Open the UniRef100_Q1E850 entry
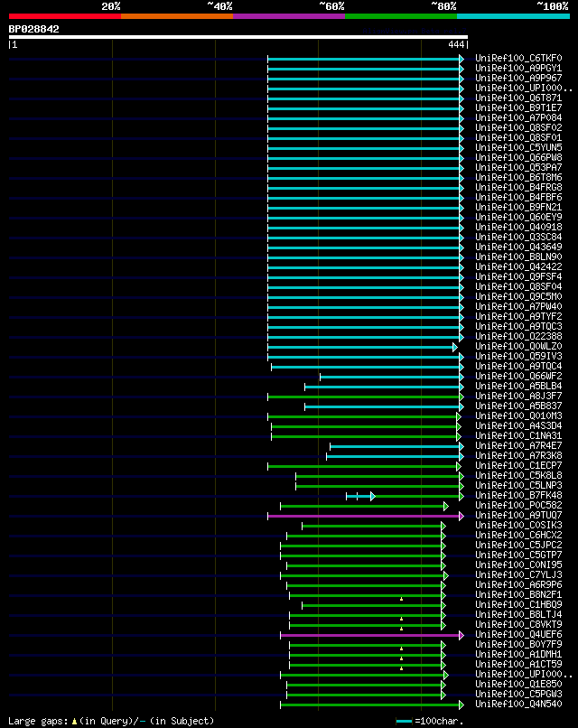The width and height of the screenshot is (578, 728). 518,685
